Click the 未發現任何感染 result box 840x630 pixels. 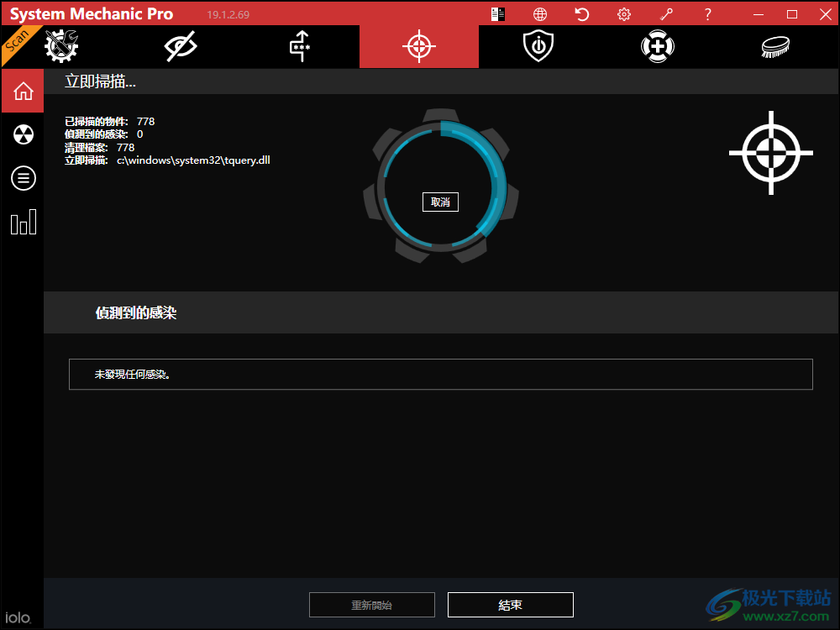pos(441,374)
